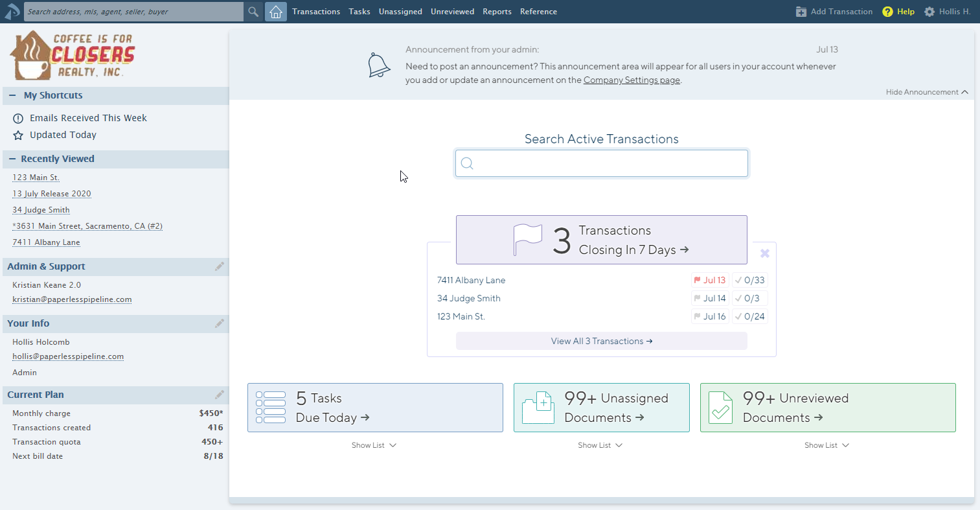Image resolution: width=980 pixels, height=510 pixels.
Task: Click the Jul 14 flag date badge
Action: 710,298
